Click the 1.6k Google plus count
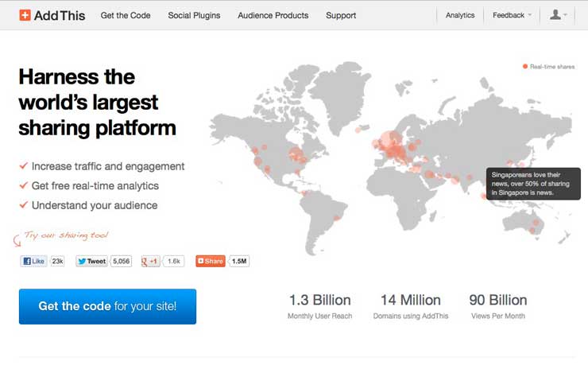 [174, 261]
